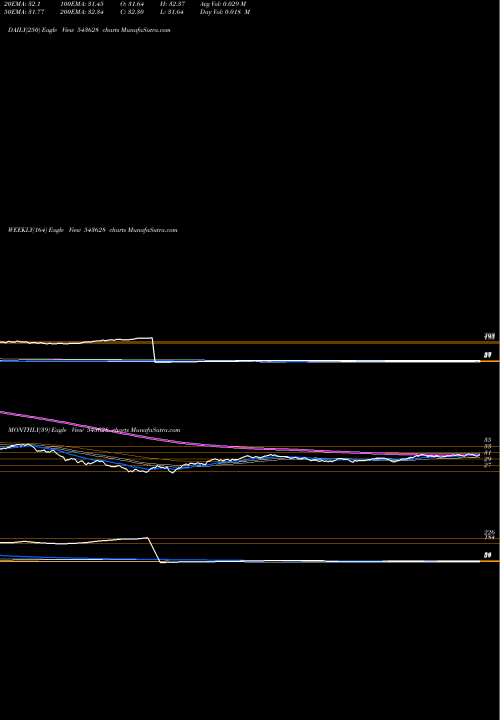Click the WEEKLY(164) chart title
The width and height of the screenshot is (500, 720).
[92, 230]
